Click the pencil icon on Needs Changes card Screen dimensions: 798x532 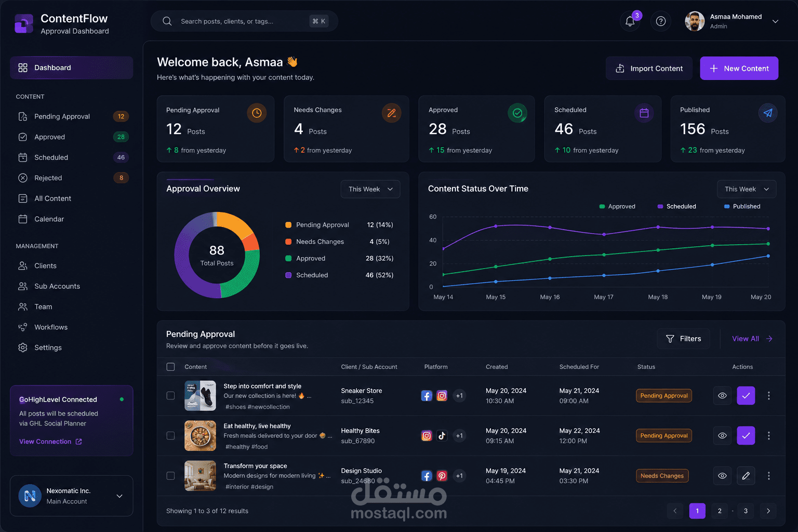[392, 113]
